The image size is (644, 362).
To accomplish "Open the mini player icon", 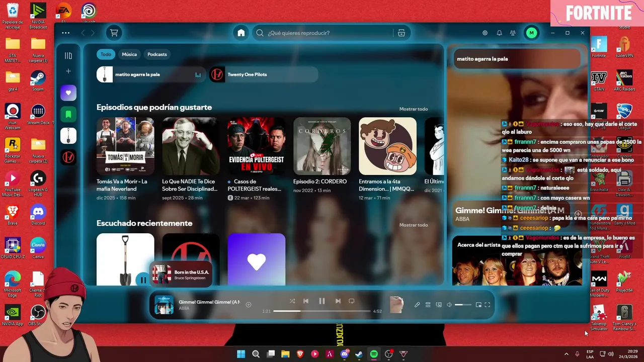I will 478,305.
